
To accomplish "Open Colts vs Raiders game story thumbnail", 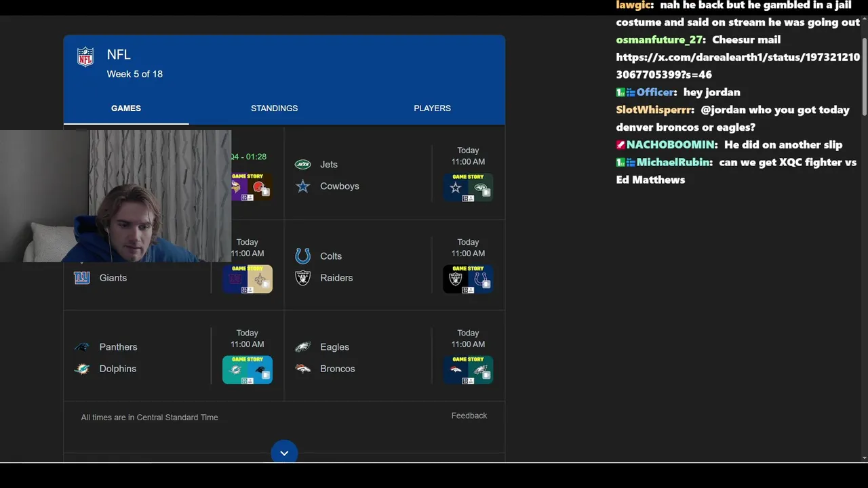I will 468,279.
